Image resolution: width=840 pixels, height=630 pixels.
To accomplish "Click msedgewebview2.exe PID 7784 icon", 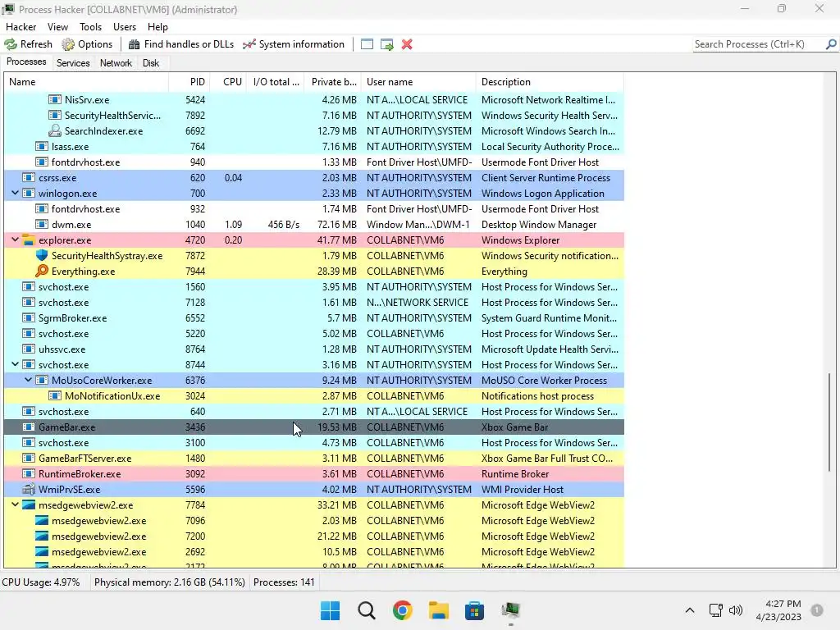I will [x=29, y=505].
